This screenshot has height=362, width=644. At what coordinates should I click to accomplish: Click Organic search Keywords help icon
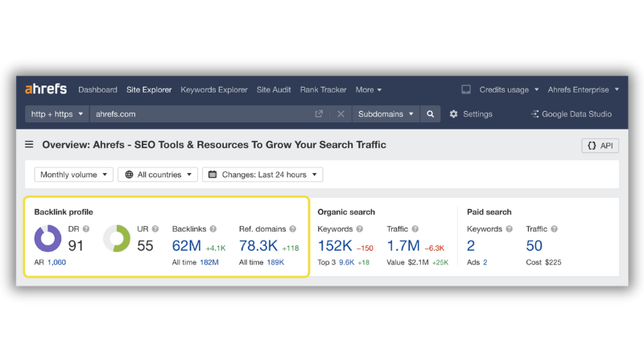(x=359, y=229)
